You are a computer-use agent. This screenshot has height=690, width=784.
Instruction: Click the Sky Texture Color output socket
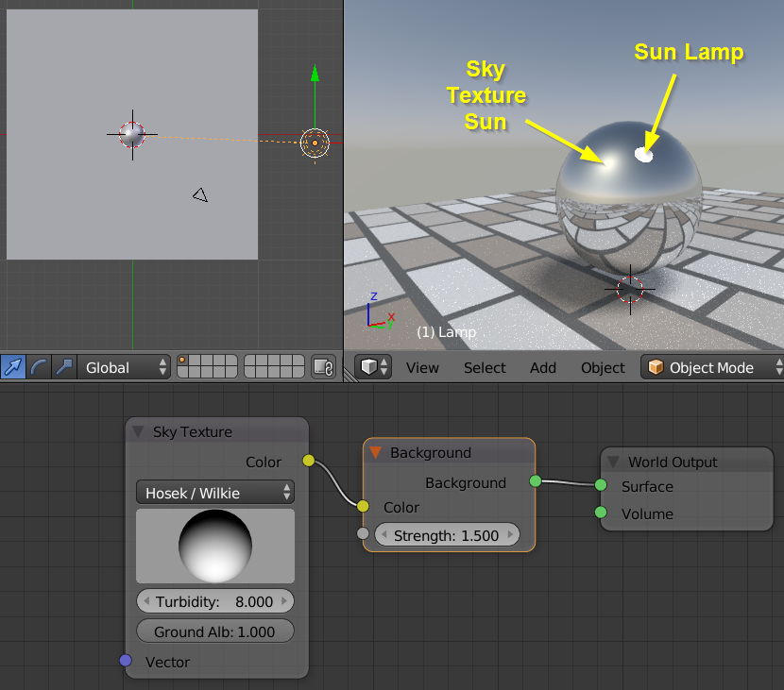[309, 462]
